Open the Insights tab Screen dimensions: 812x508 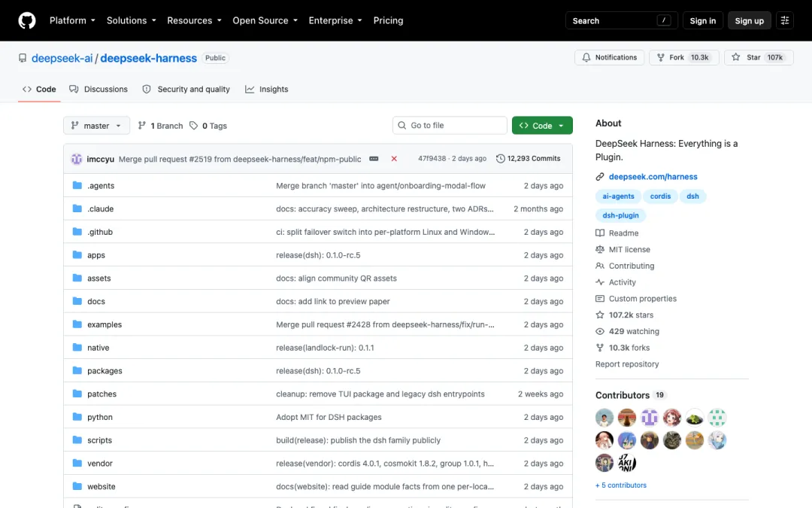pos(267,89)
